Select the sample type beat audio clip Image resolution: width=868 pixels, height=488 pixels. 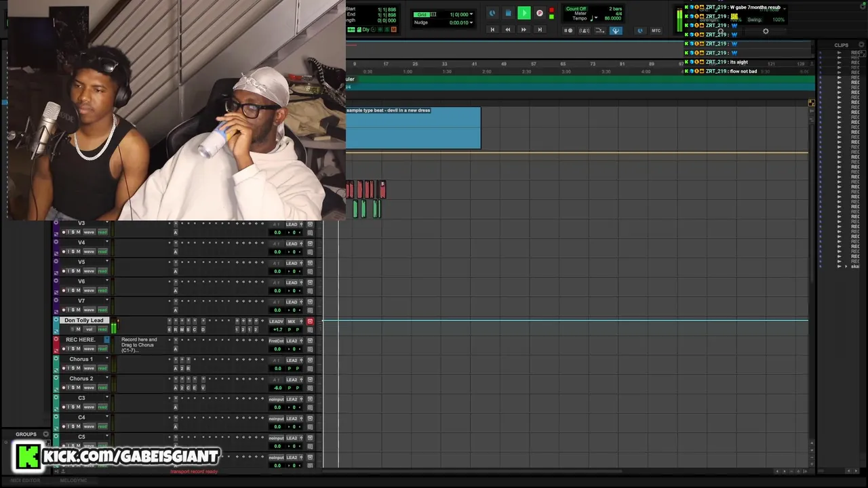[x=413, y=127]
